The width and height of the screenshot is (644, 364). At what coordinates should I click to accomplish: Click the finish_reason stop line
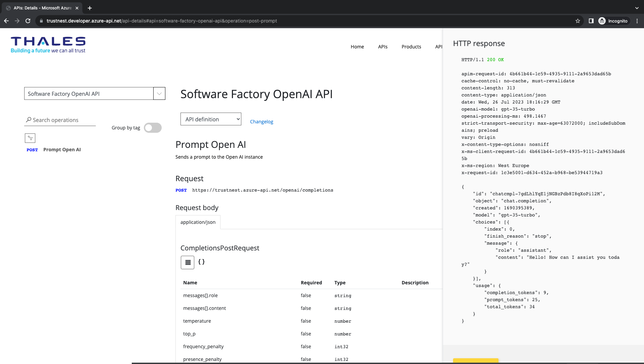click(518, 236)
